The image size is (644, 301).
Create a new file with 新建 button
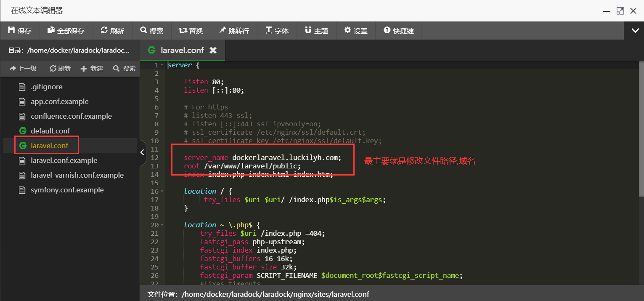[x=92, y=68]
